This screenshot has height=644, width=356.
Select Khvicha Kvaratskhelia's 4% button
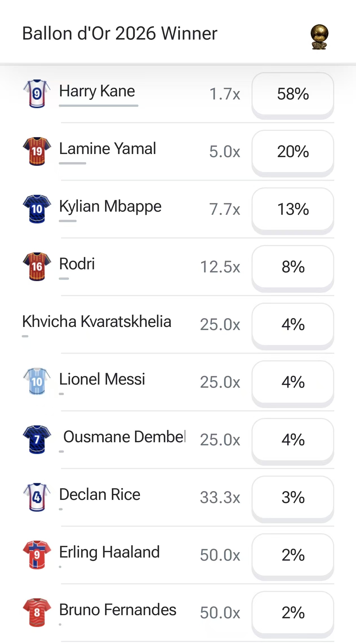(293, 325)
